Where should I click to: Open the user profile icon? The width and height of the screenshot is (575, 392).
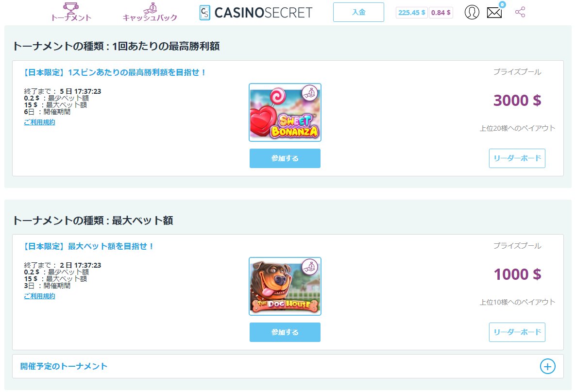(472, 12)
